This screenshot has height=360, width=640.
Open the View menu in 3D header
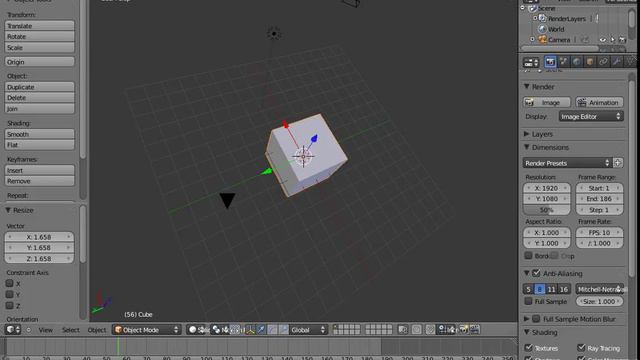click(x=46, y=330)
